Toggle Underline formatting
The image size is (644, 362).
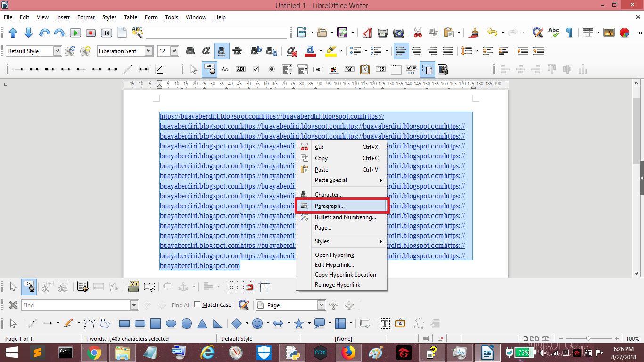point(222,51)
